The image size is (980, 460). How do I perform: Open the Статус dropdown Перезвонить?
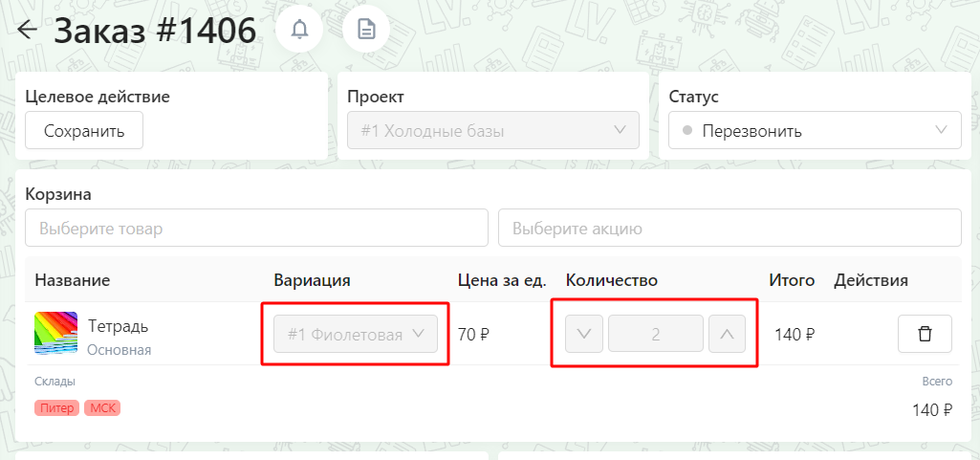tap(815, 131)
